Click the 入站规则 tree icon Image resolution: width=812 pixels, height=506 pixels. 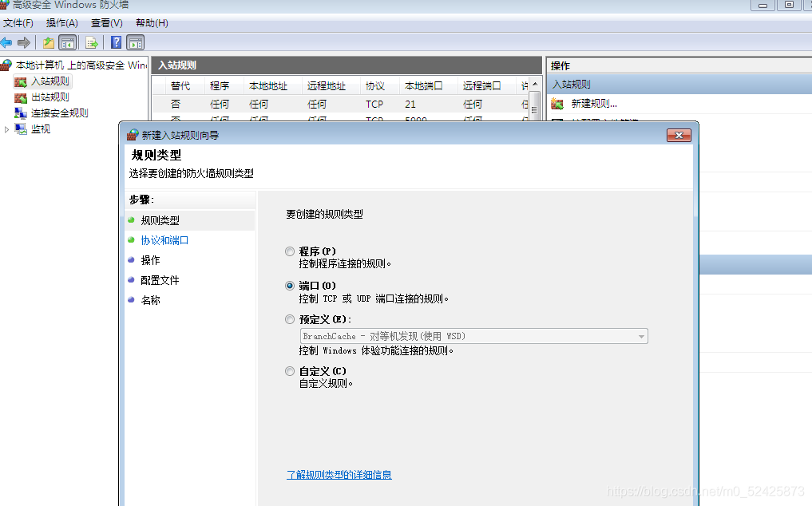pos(21,82)
